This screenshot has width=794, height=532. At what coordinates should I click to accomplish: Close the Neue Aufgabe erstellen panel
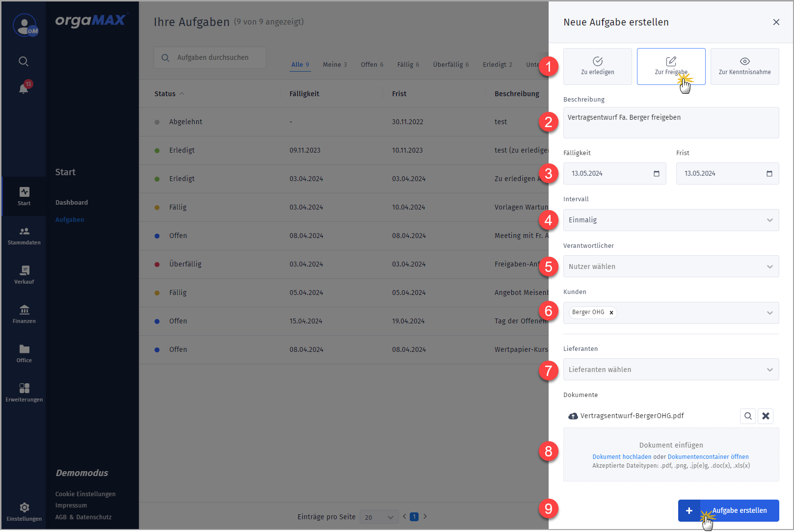pos(776,22)
